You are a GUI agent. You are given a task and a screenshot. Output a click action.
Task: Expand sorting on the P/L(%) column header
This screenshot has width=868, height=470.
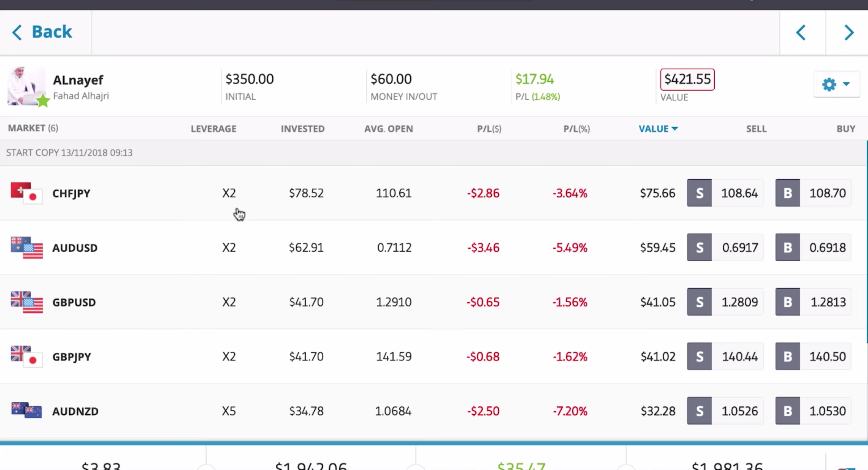pos(576,128)
